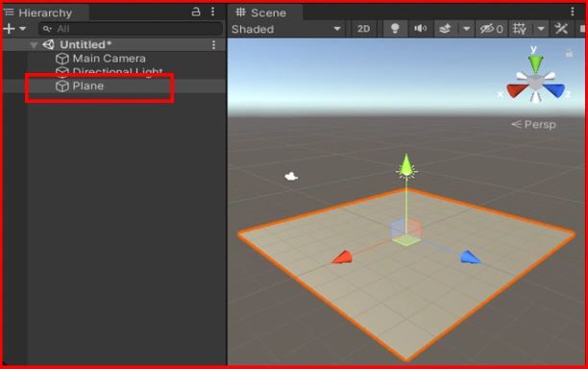Open the Untitled scene options menu

pos(213,44)
